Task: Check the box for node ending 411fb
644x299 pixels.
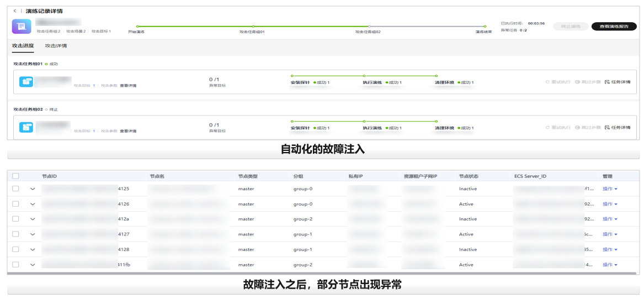Action: click(x=15, y=264)
